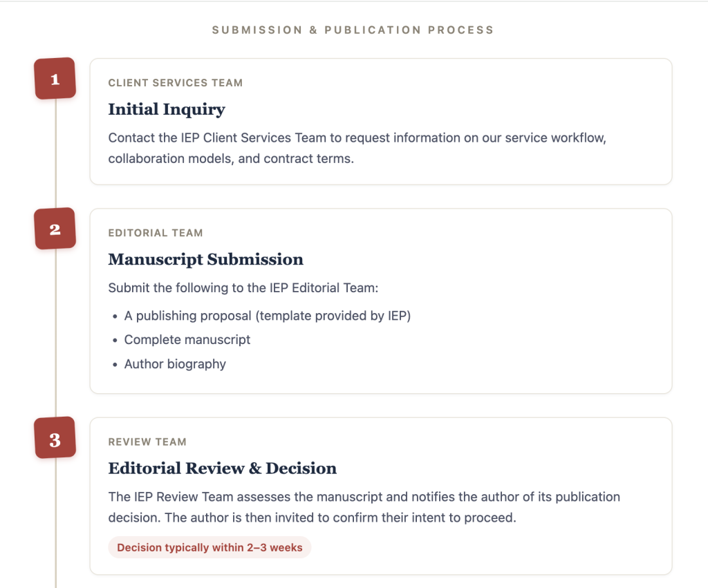Select the Manuscript Submission heading
Viewport: 708px width, 588px height.
point(206,260)
